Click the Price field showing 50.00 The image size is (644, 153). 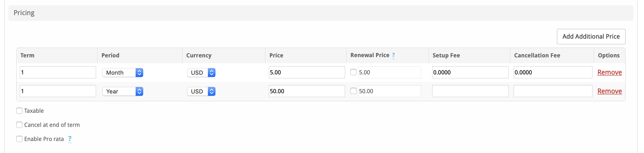click(x=307, y=91)
